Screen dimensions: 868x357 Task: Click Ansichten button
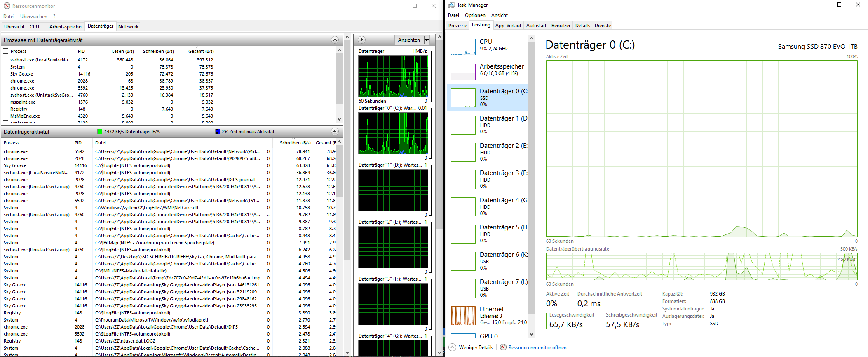409,40
